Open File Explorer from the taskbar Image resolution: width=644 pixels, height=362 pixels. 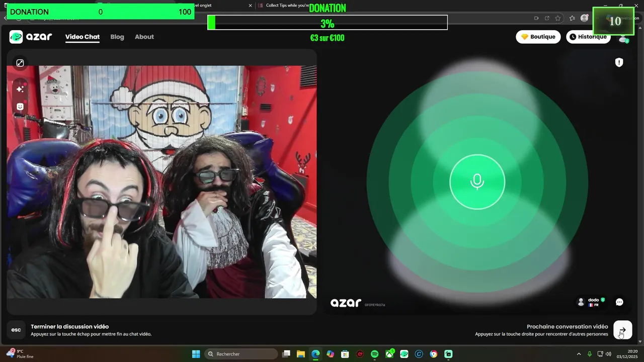[x=301, y=354]
